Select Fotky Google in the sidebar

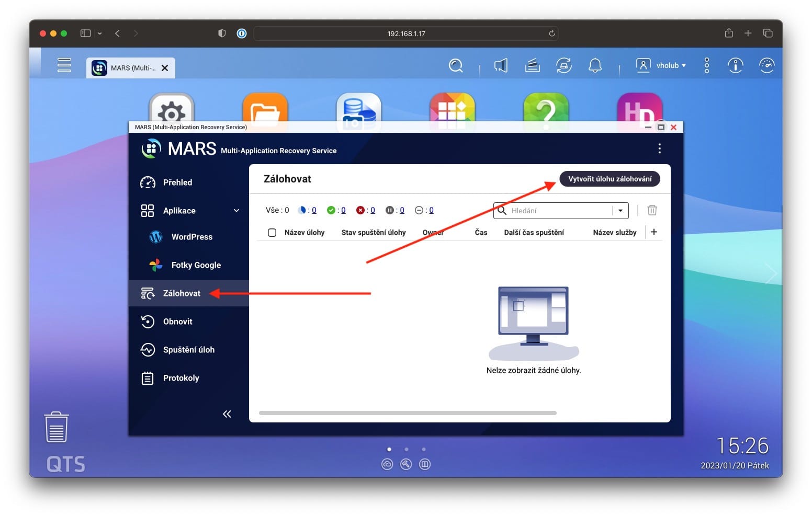pos(189,265)
